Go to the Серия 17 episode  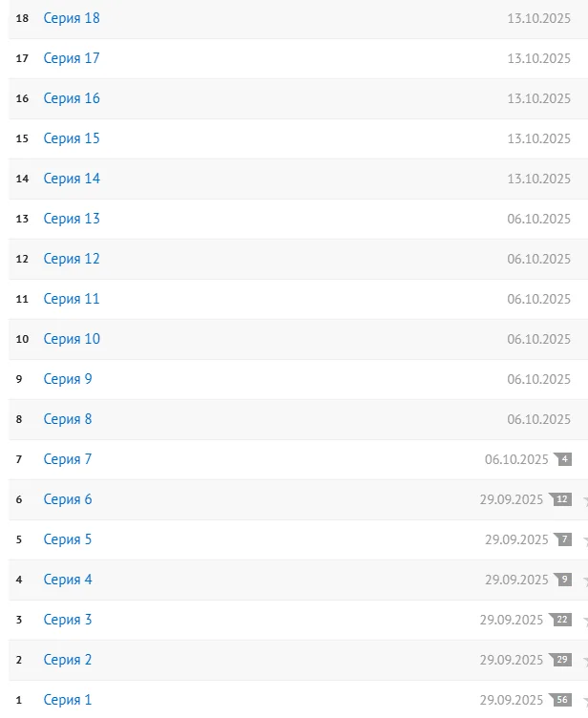72,58
